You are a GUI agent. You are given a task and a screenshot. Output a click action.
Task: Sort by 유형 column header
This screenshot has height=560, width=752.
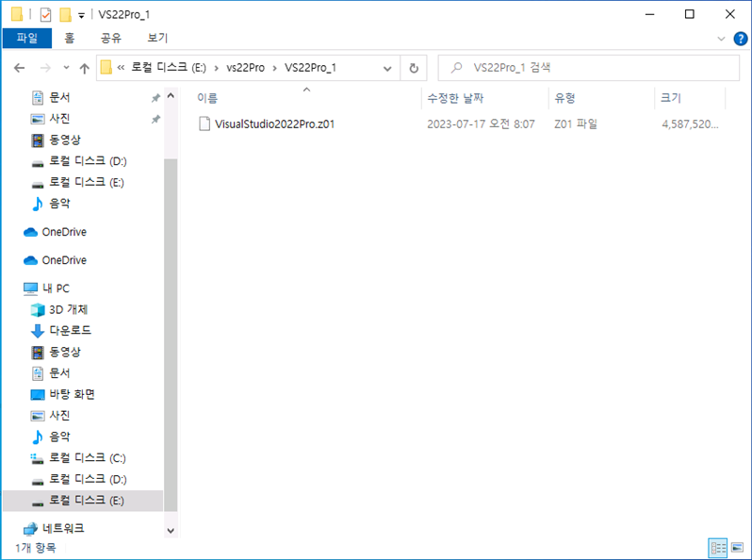pos(564,98)
